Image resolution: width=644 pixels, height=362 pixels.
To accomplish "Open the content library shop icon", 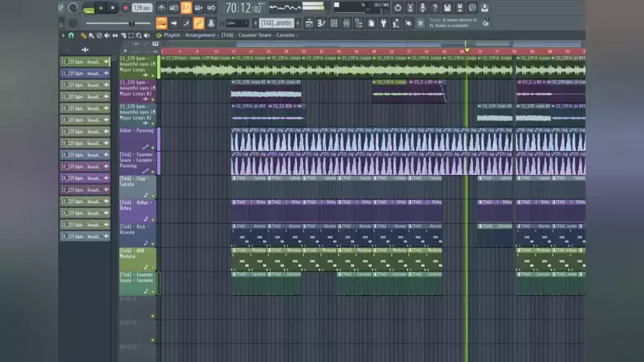I will point(421,23).
